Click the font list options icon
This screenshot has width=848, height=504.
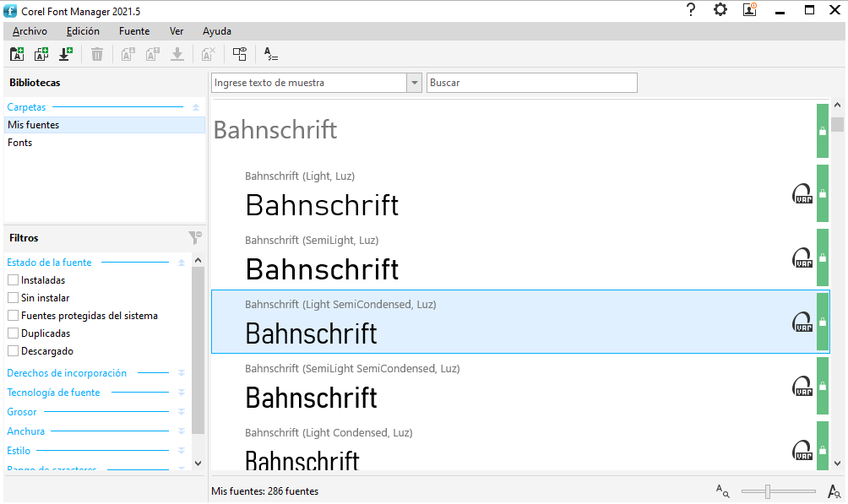point(270,55)
